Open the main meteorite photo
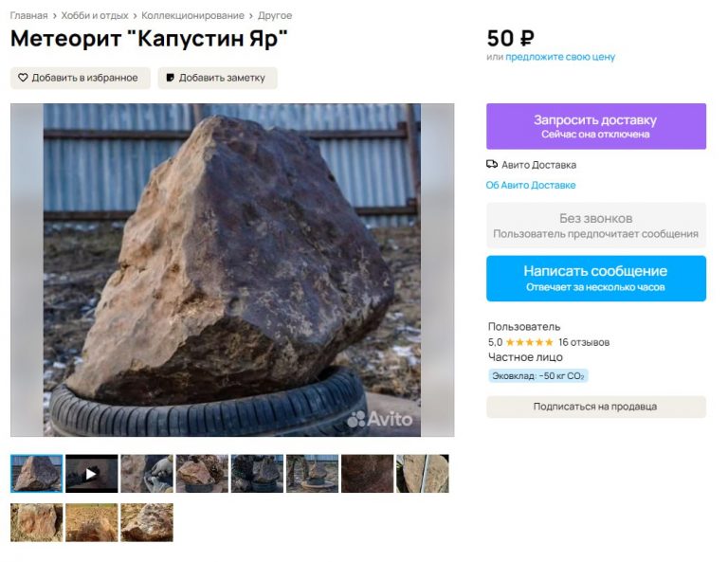Screen dimensions: 728x562 coord(232,269)
